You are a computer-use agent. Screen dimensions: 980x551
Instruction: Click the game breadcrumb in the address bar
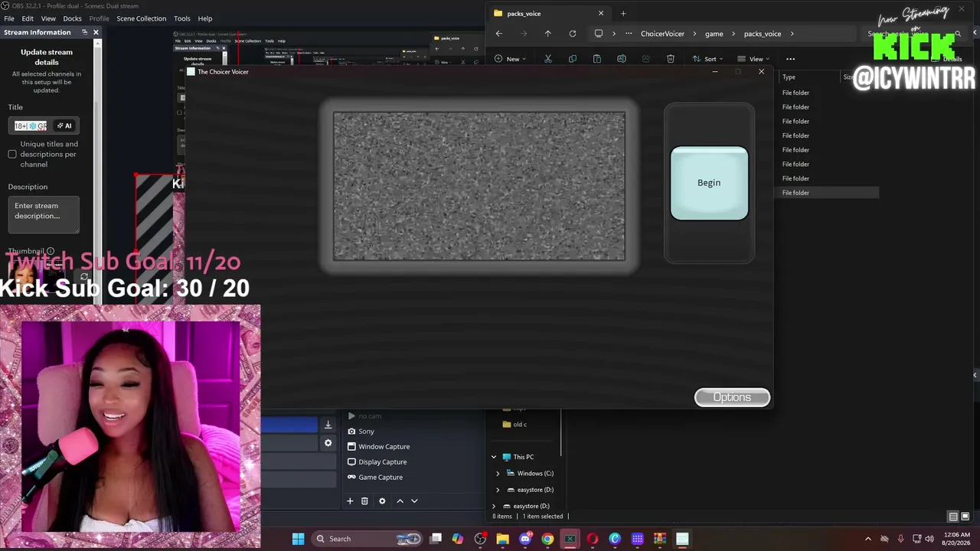(x=714, y=34)
